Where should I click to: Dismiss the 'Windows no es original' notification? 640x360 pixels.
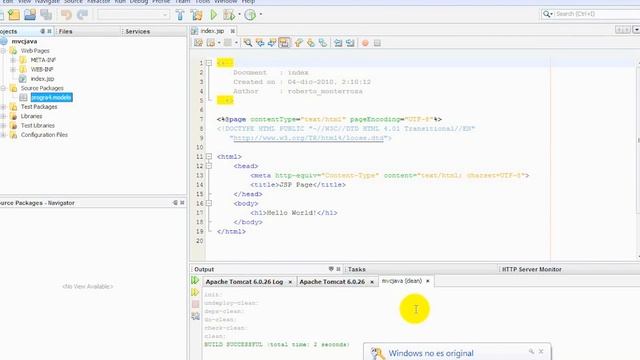click(x=541, y=351)
